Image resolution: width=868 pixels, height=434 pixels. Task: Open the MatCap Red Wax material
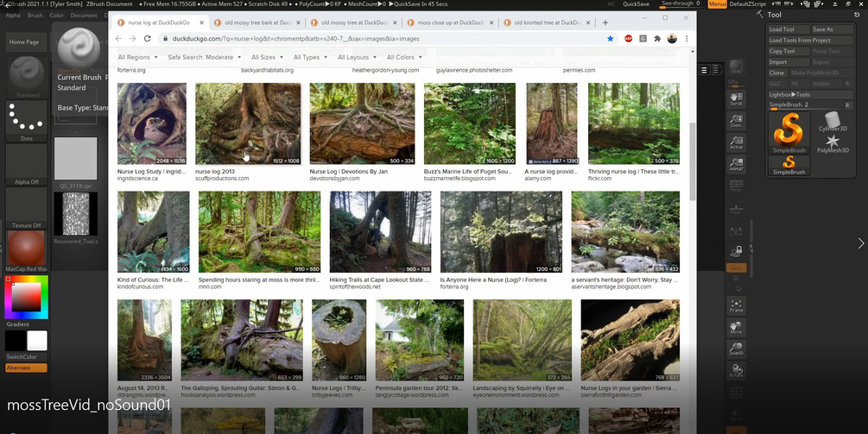pyautogui.click(x=27, y=252)
